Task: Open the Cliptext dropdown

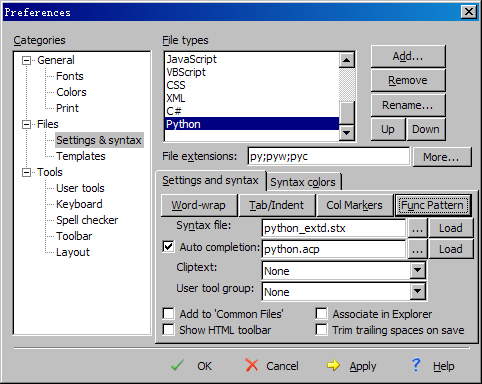Action: pos(418,270)
